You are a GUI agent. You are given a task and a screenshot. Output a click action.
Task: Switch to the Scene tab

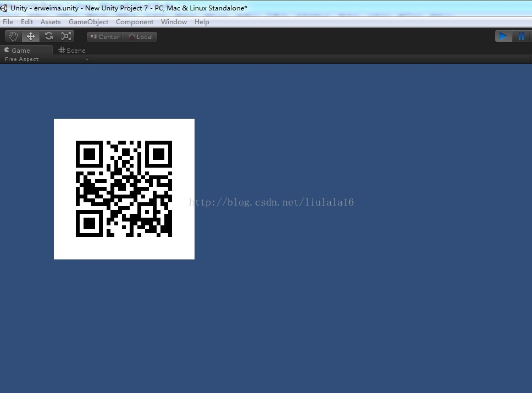click(72, 50)
